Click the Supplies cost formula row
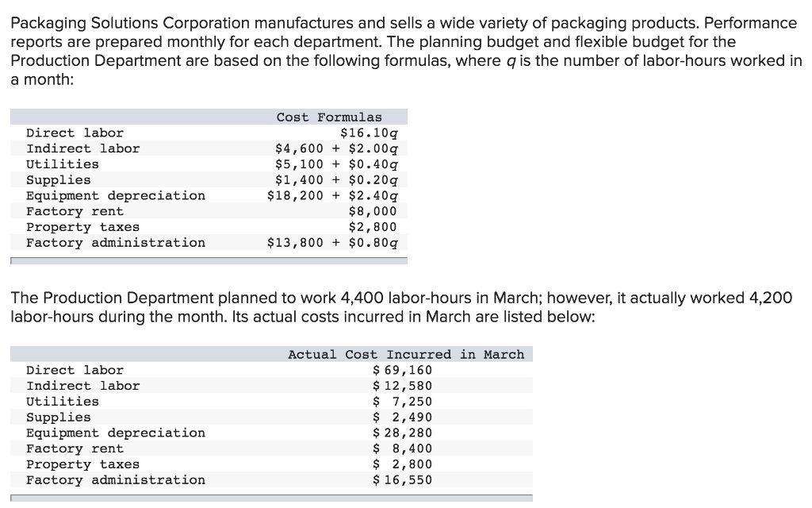Image resolution: width=812 pixels, height=508 pixels. [209, 180]
